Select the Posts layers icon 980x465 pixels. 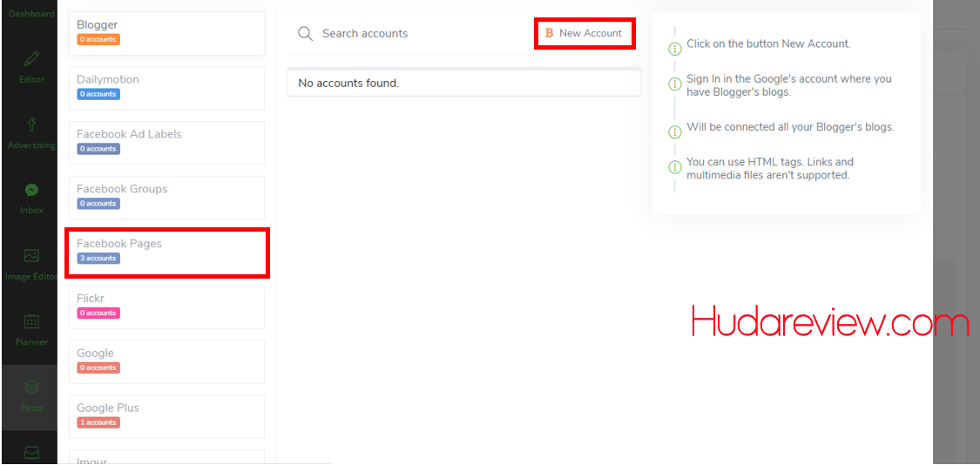[x=31, y=387]
